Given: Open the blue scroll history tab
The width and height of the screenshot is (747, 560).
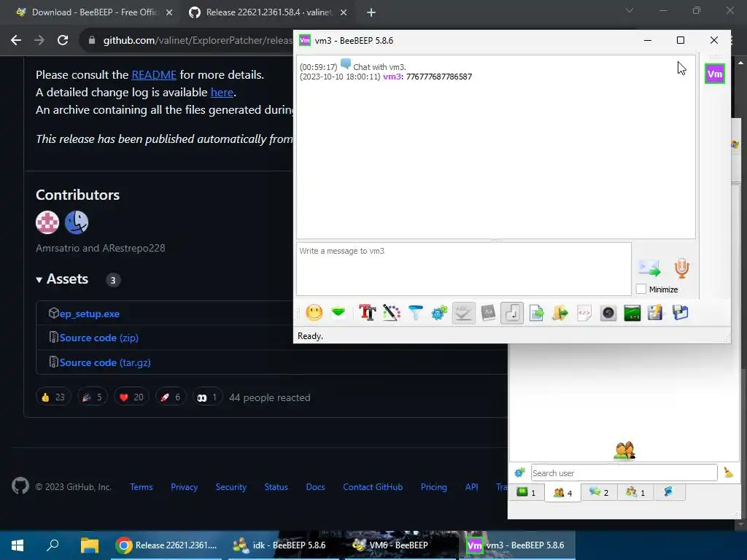Looking at the screenshot, I should (669, 492).
